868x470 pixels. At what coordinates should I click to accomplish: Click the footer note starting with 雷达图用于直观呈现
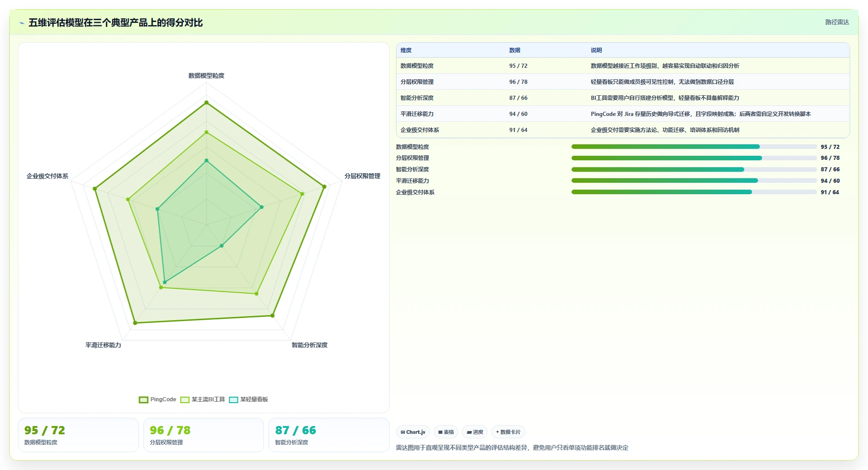(512, 448)
